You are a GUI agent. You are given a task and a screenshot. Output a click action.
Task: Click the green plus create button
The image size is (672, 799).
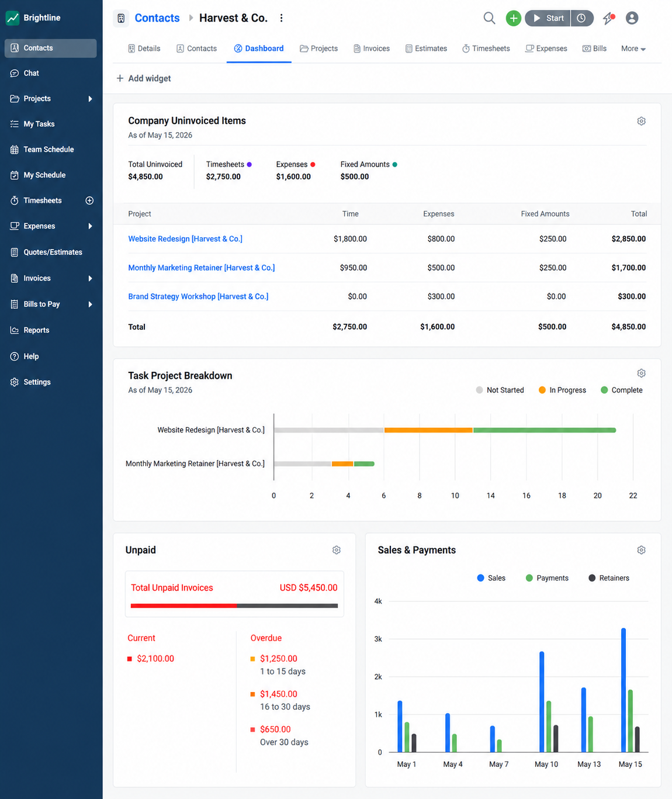tap(513, 18)
